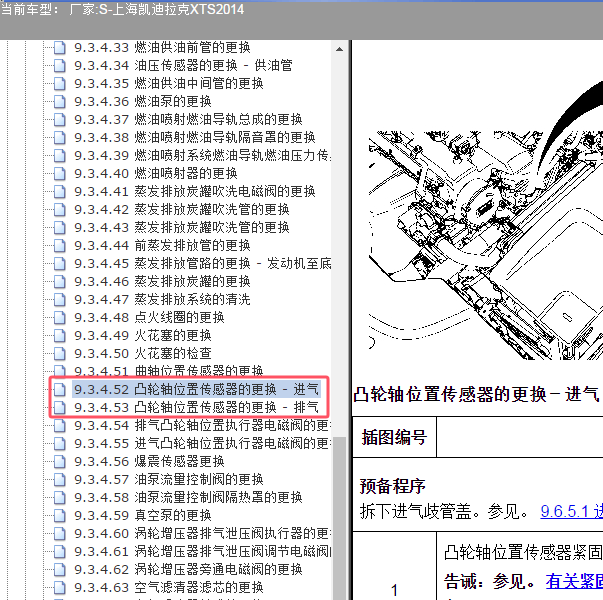Follow the 9.6.5.1 link in 预备程序
Screen dimensions: 603x600
point(571,512)
